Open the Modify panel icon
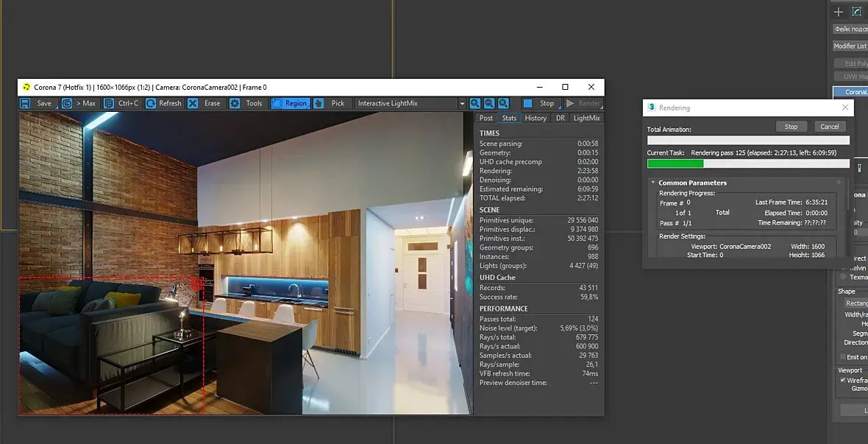The image size is (868, 444). click(857, 12)
